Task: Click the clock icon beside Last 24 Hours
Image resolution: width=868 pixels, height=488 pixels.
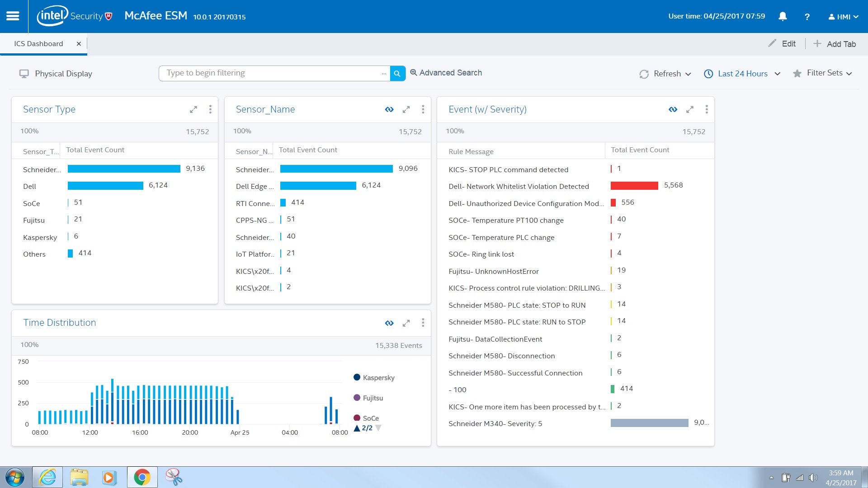Action: point(708,74)
